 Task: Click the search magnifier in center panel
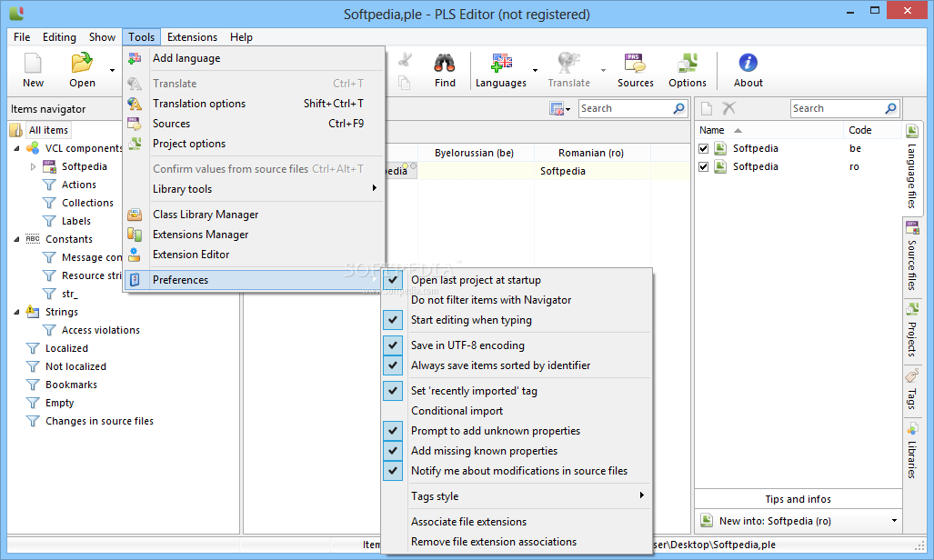pos(678,108)
